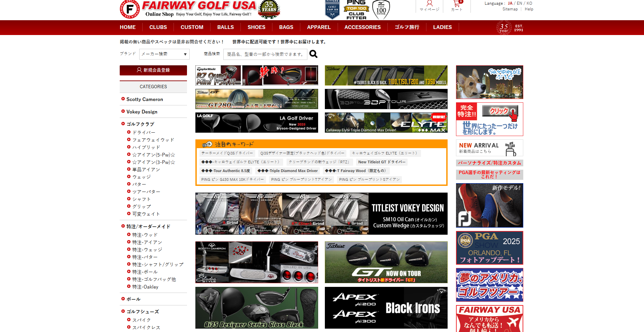
Task: Select ドライバー subcategory
Action: coord(144,133)
